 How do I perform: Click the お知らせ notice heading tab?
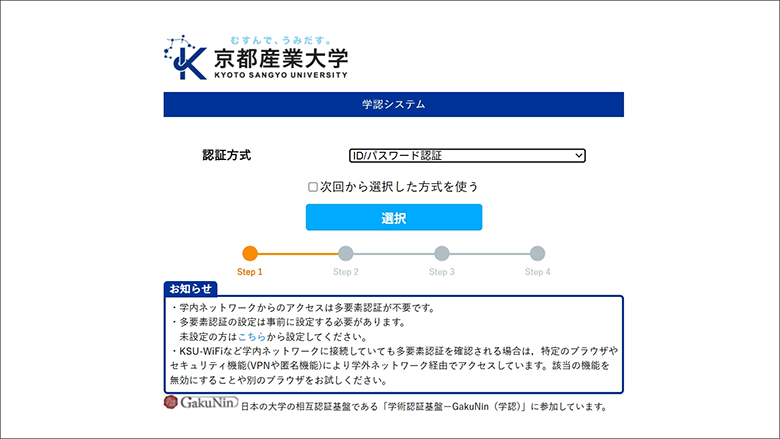click(x=190, y=289)
